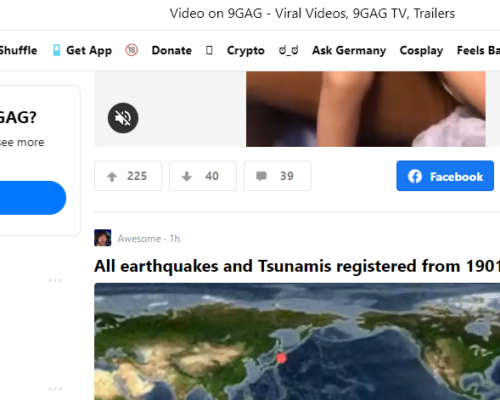Click the 1h post timestamp
Image resolution: width=500 pixels, height=400 pixels.
click(x=175, y=239)
